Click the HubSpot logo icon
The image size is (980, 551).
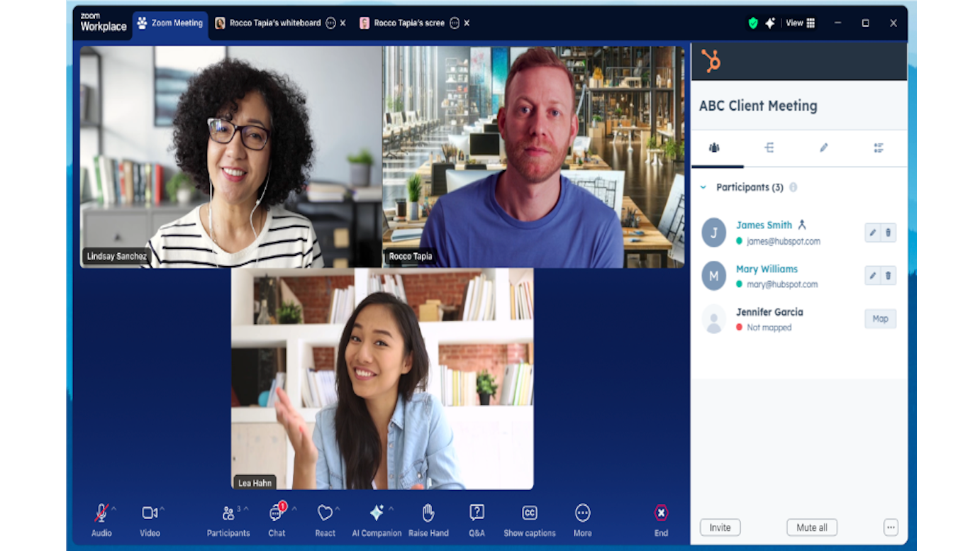pyautogui.click(x=711, y=61)
